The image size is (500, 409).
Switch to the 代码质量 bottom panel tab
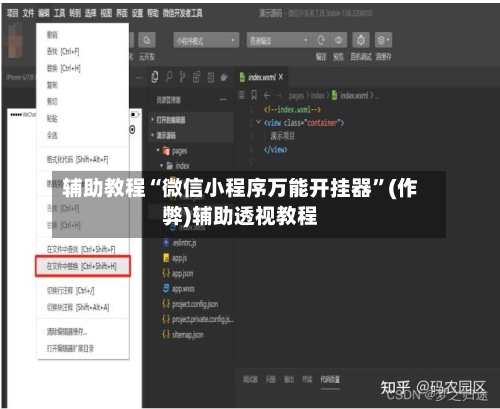[x=330, y=379]
